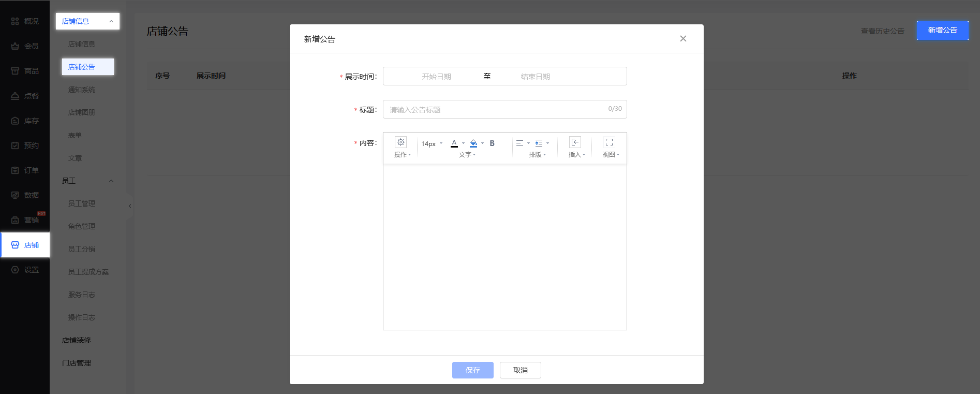Expand the 排版 layout options menu
The width and height of the screenshot is (980, 394).
point(537,155)
